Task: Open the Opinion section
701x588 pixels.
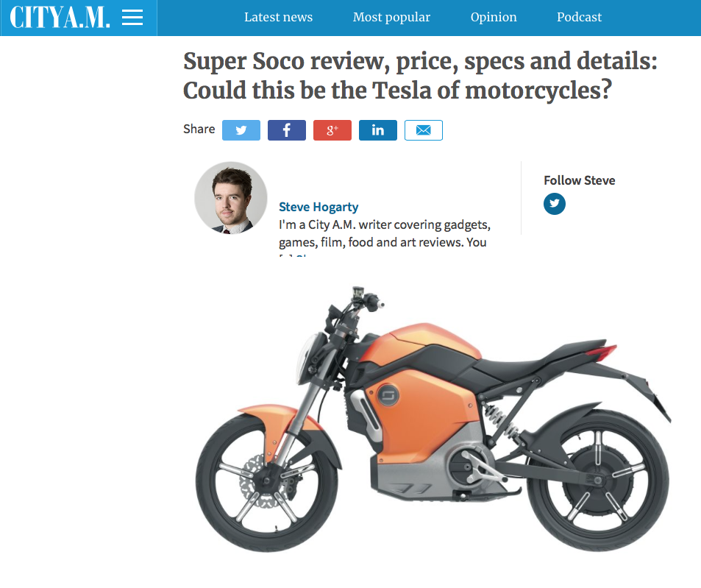Action: click(x=494, y=17)
